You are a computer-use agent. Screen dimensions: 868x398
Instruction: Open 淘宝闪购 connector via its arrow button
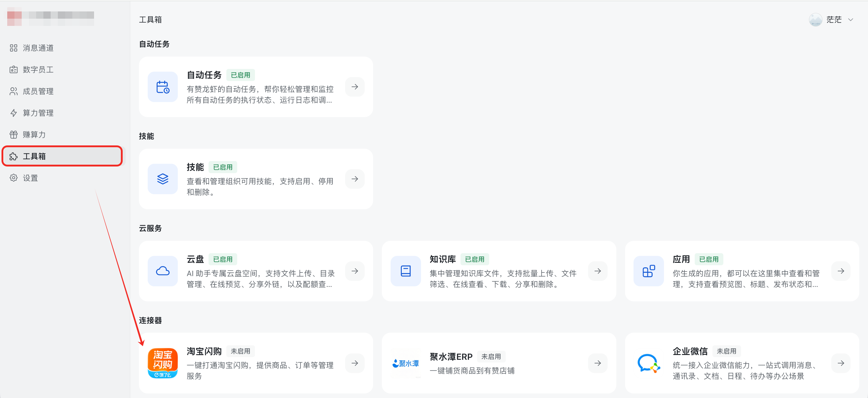coord(354,363)
